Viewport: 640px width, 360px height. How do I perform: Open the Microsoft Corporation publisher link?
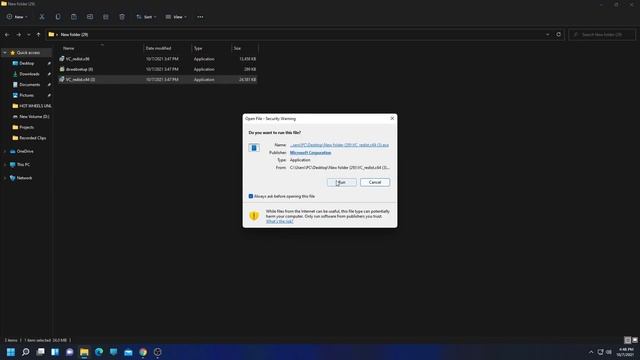310,153
